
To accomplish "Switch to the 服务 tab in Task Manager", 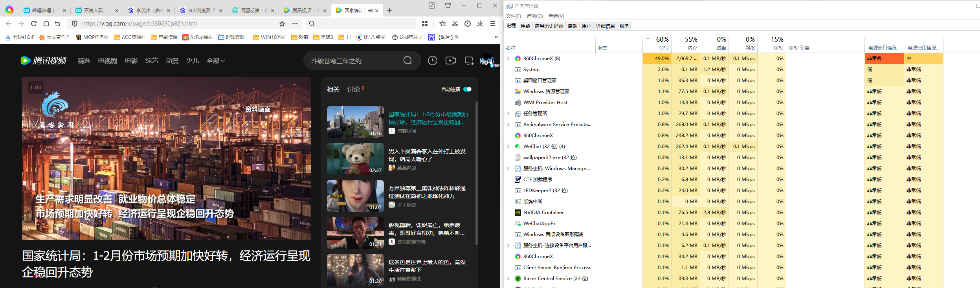I will 624,26.
